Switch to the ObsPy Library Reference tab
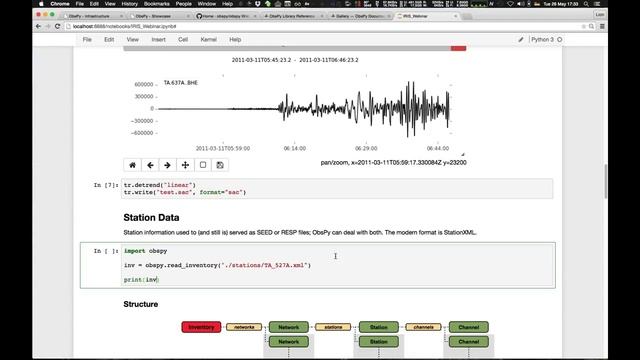This screenshot has width=640, height=360. click(x=292, y=16)
